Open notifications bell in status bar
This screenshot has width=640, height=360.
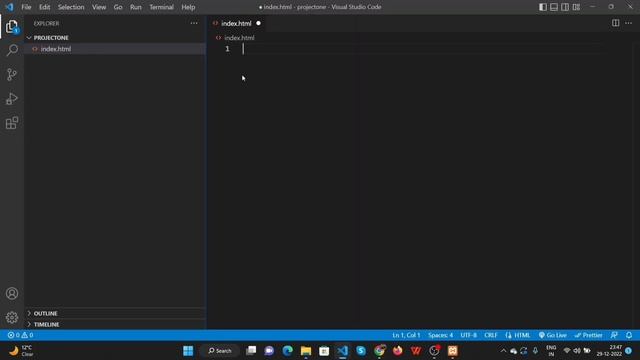[629, 335]
